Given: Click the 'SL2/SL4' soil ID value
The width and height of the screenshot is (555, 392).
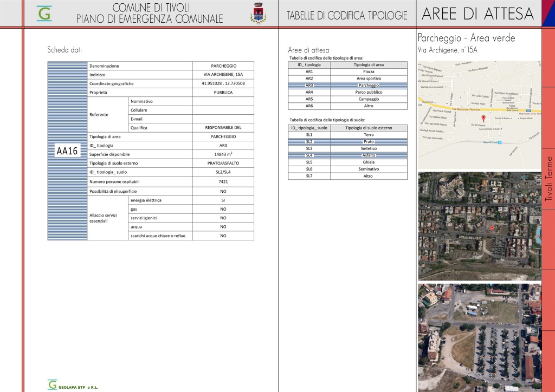Looking at the screenshot, I should [223, 172].
